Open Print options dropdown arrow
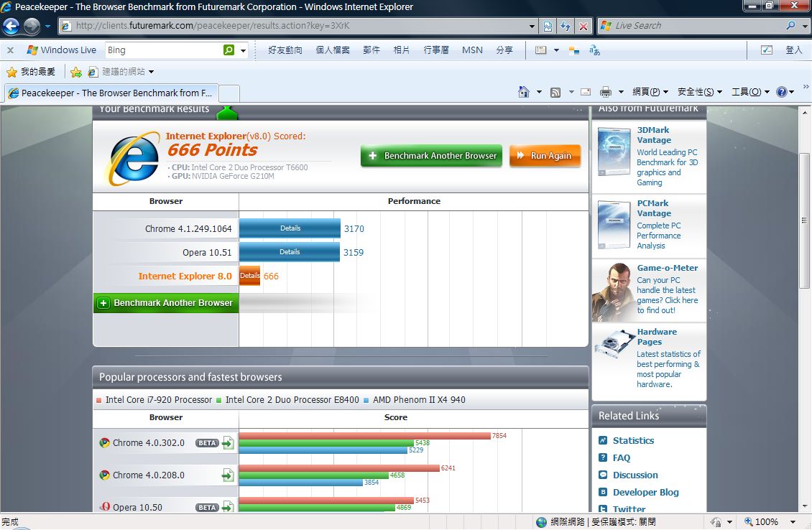Screen dimensions: 812x530 621,92
